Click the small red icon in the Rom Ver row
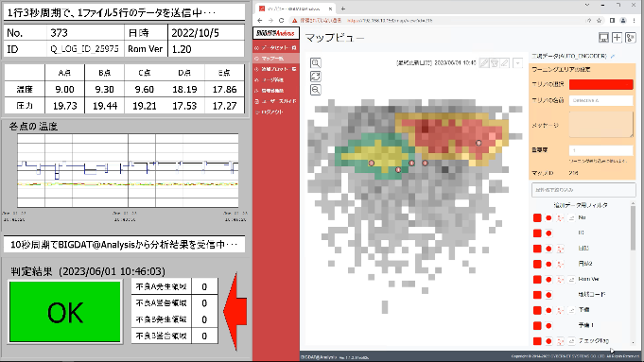644x362 pixels. [x=560, y=280]
